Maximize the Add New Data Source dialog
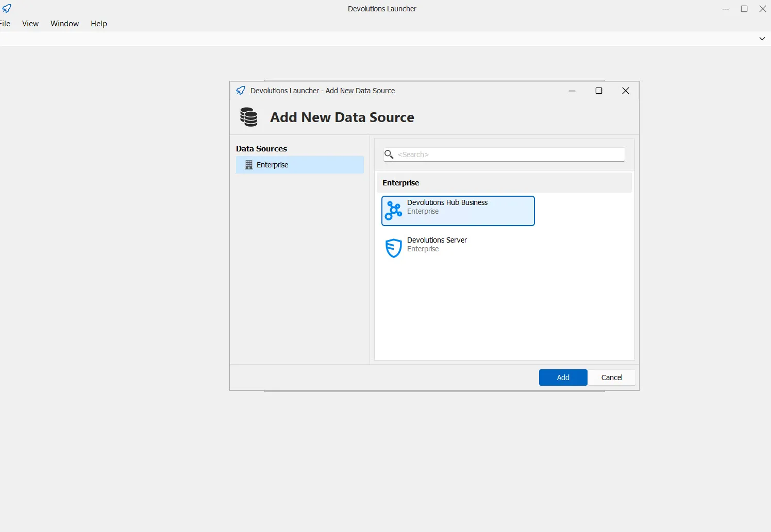Image resolution: width=771 pixels, height=532 pixels. tap(599, 91)
